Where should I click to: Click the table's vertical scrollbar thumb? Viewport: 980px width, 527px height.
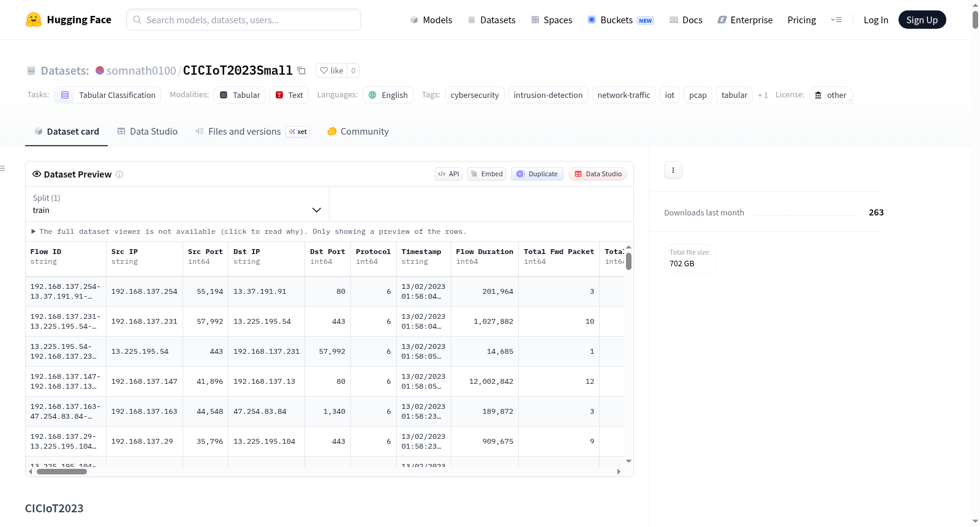coord(628,261)
